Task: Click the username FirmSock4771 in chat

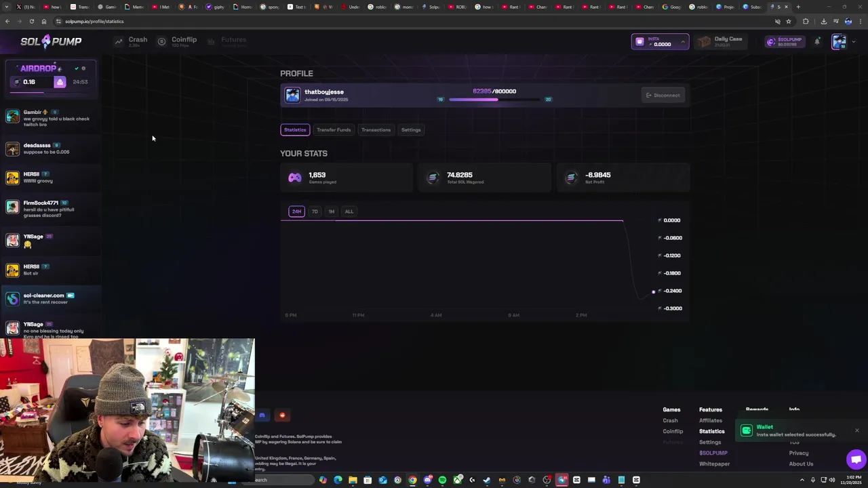Action: pos(41,203)
